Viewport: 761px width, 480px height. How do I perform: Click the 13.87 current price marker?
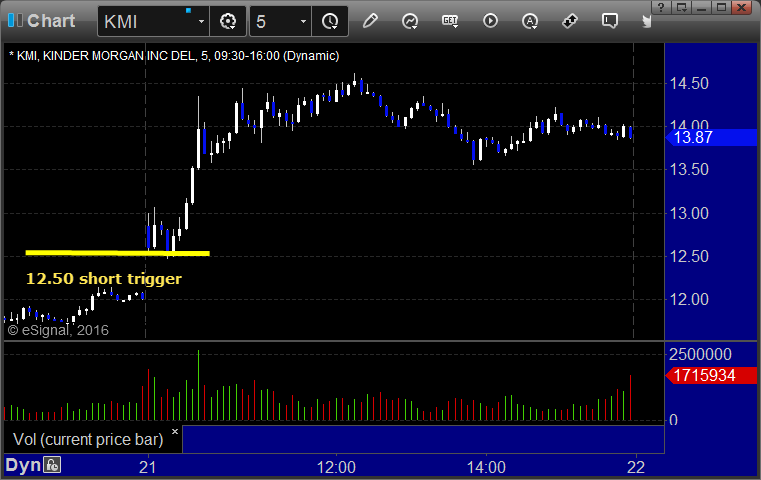[711, 137]
